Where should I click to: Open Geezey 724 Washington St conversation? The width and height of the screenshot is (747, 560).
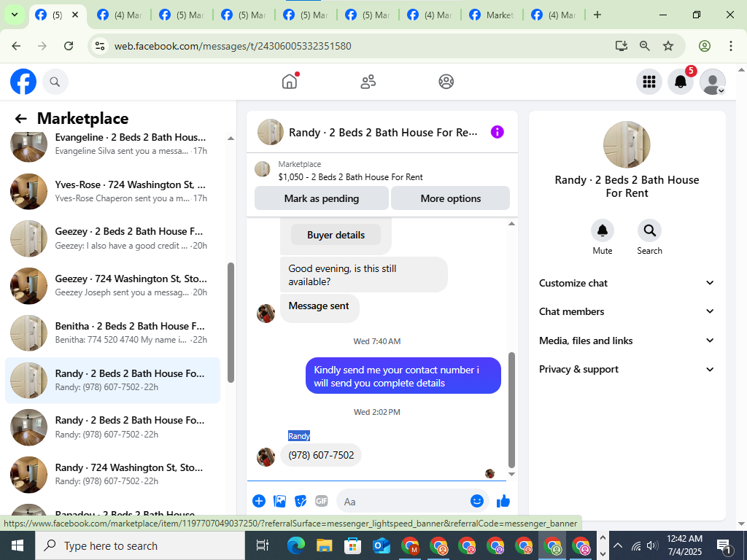coord(113,285)
